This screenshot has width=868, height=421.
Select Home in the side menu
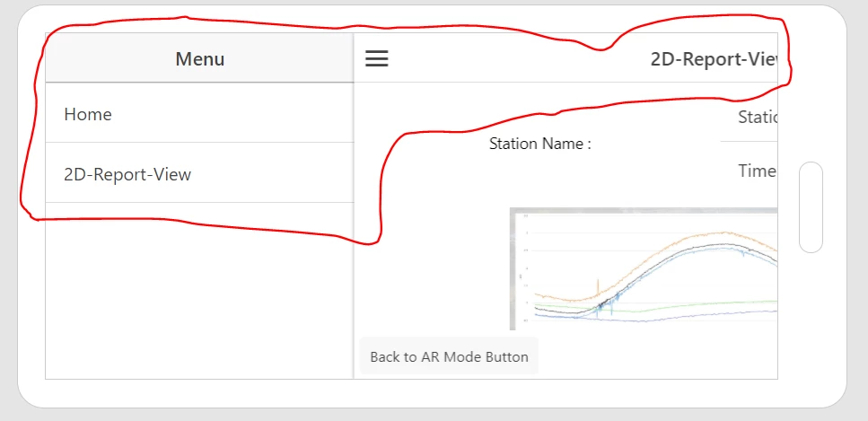coord(199,113)
